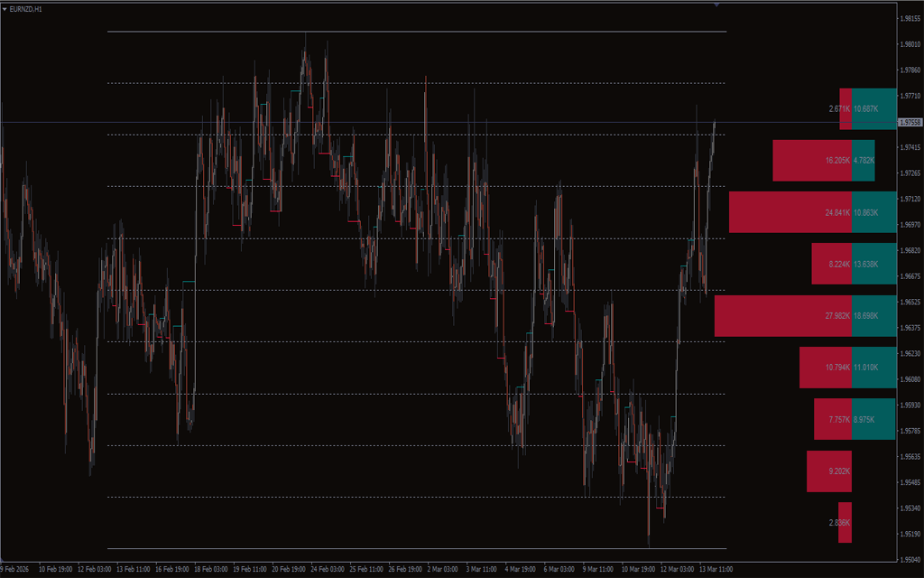
Task: Click the chart shift triangle marker at top
Action: point(716,5)
